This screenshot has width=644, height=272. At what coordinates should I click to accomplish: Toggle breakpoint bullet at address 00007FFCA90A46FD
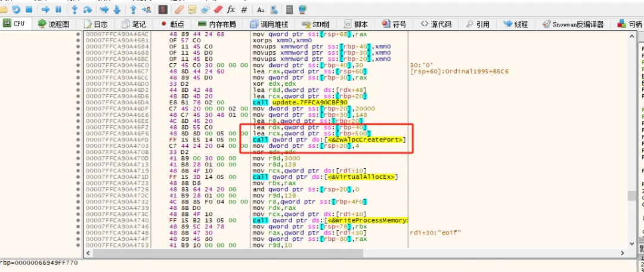coord(78,140)
